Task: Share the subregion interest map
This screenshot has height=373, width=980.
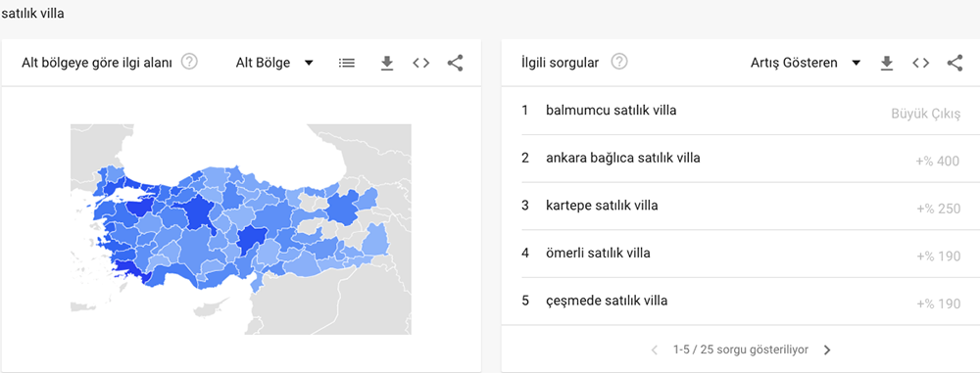Action: tap(455, 63)
